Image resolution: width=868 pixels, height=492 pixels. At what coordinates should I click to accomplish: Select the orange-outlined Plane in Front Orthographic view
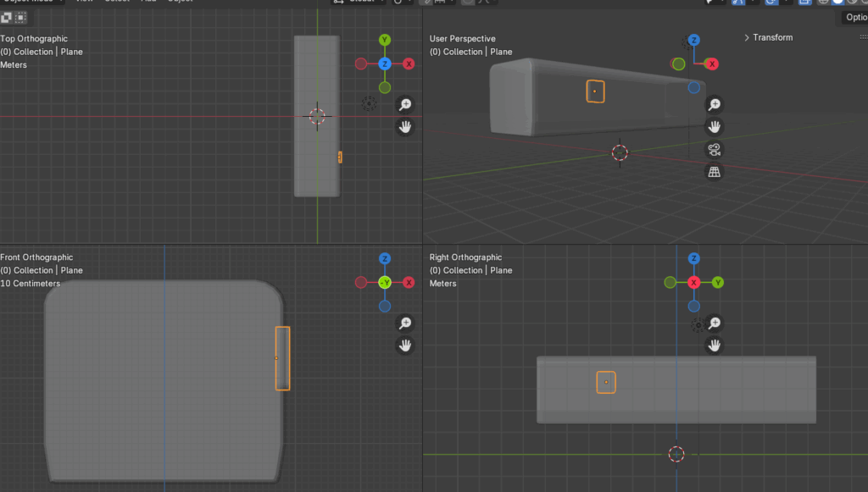coord(283,358)
